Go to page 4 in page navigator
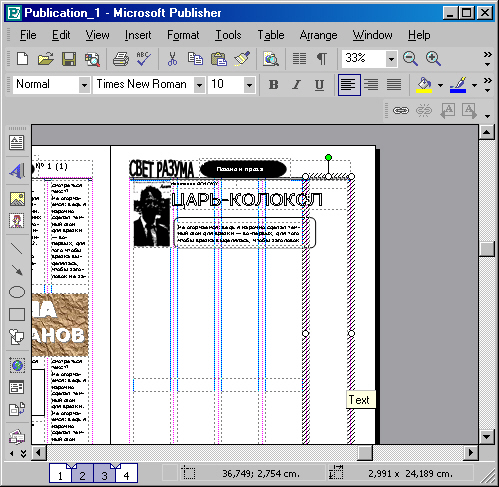 pyautogui.click(x=126, y=474)
